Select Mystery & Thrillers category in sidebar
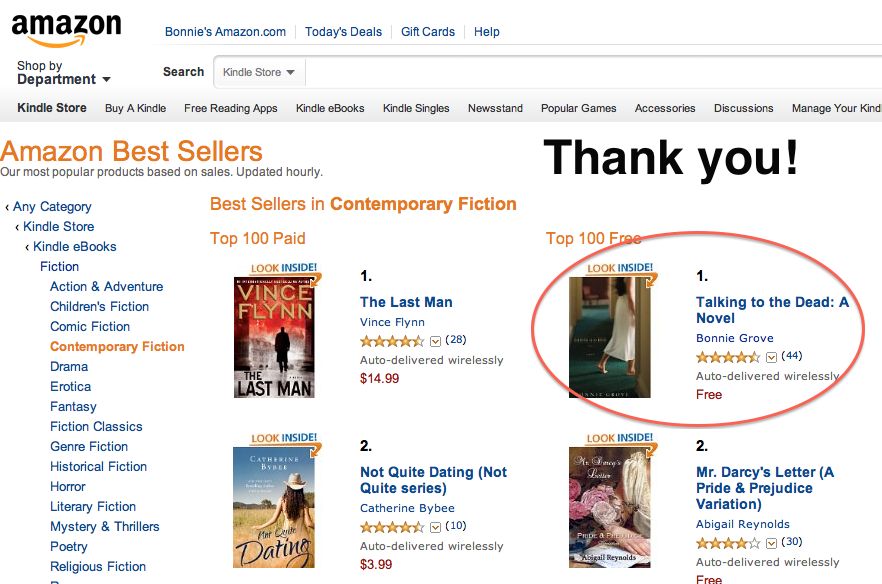The image size is (882, 584). point(104,526)
